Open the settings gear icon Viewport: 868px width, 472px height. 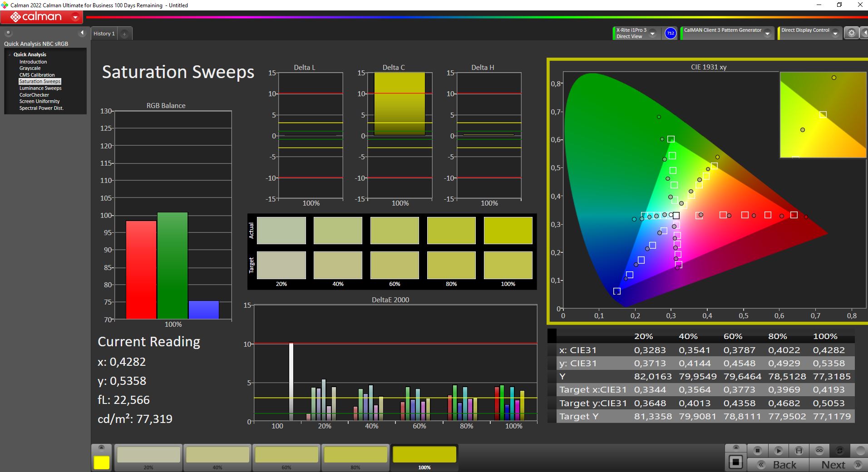pyautogui.click(x=851, y=33)
